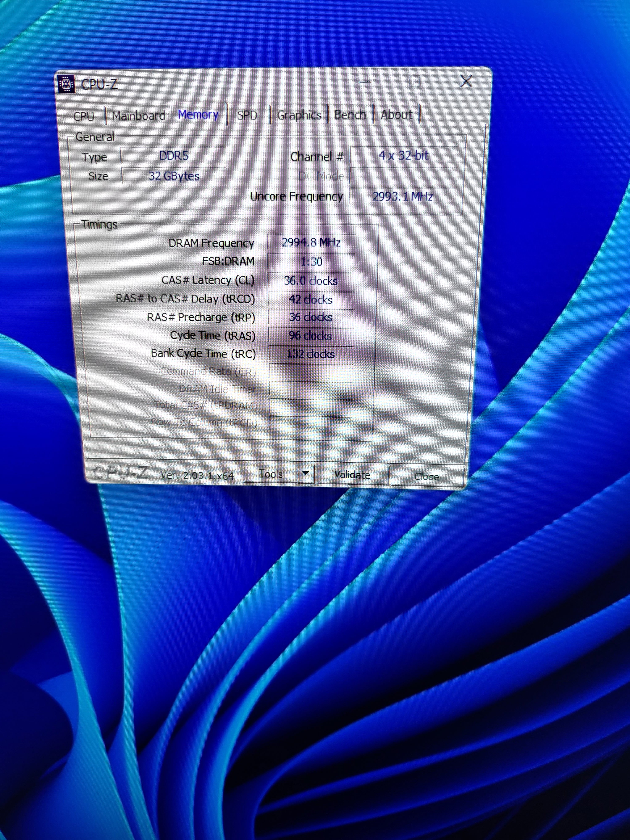Select the Size 32 GBytes field

pyautogui.click(x=173, y=176)
